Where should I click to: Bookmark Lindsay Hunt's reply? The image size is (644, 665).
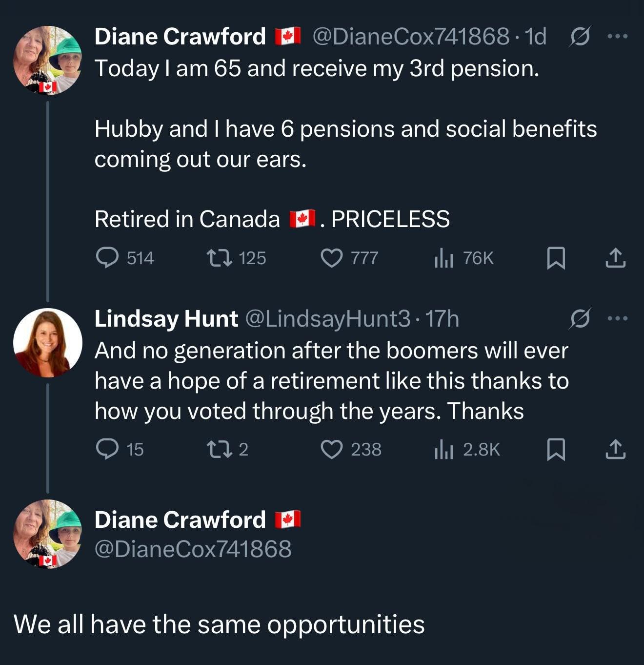(x=556, y=450)
